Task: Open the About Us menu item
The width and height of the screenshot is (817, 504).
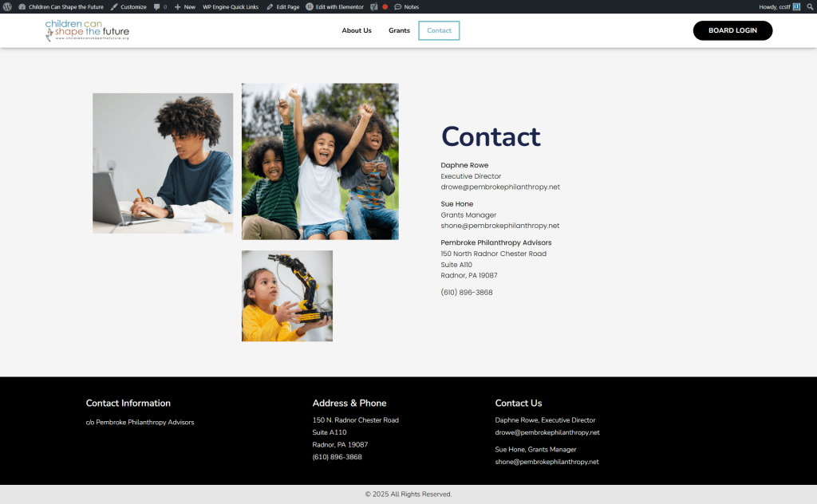Action: click(x=357, y=30)
